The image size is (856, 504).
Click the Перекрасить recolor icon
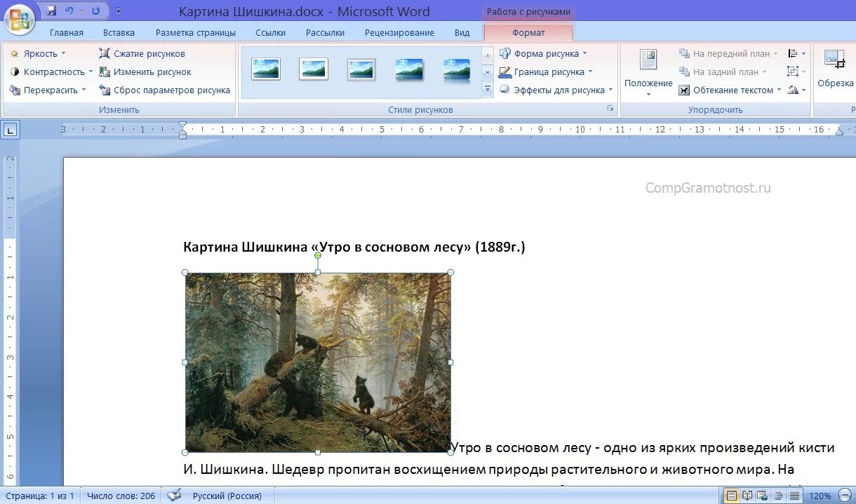(14, 90)
